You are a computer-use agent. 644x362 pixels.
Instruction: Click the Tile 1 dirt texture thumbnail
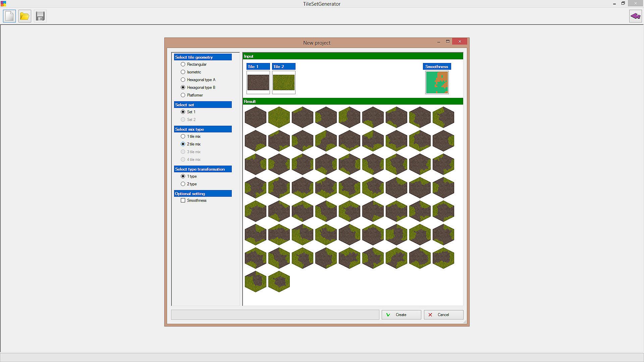[x=258, y=82]
